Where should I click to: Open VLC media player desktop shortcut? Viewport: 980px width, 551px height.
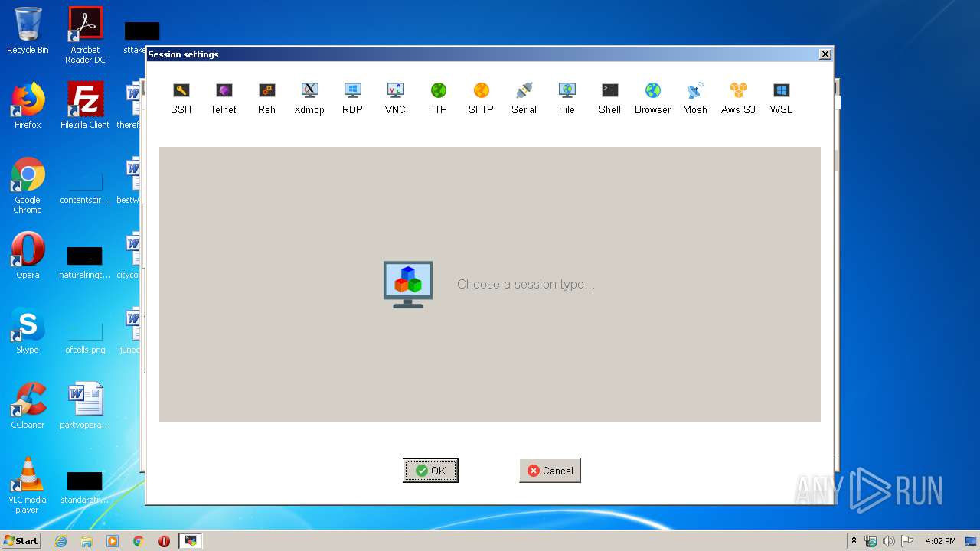(x=28, y=485)
